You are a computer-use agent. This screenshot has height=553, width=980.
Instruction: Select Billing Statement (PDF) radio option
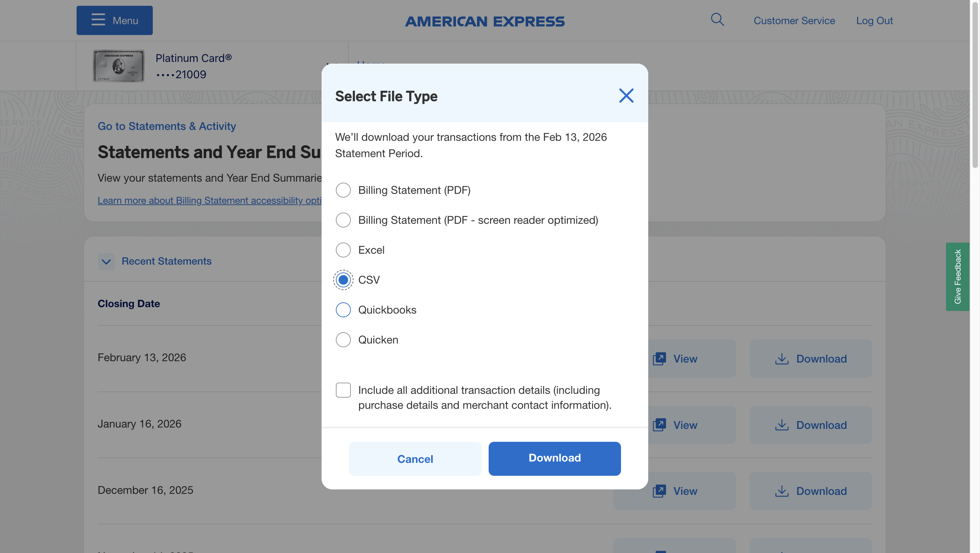tap(343, 190)
